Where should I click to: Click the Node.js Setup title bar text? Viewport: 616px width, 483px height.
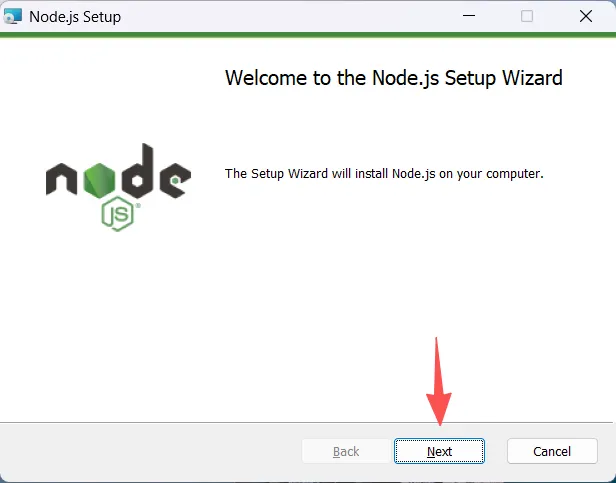75,17
